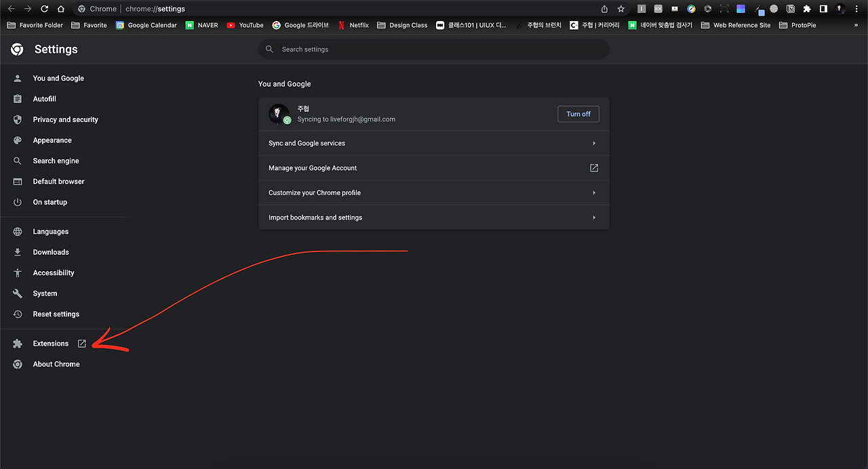The width and height of the screenshot is (868, 469).
Task: Click the 'EX' extension icon
Action: (658, 9)
